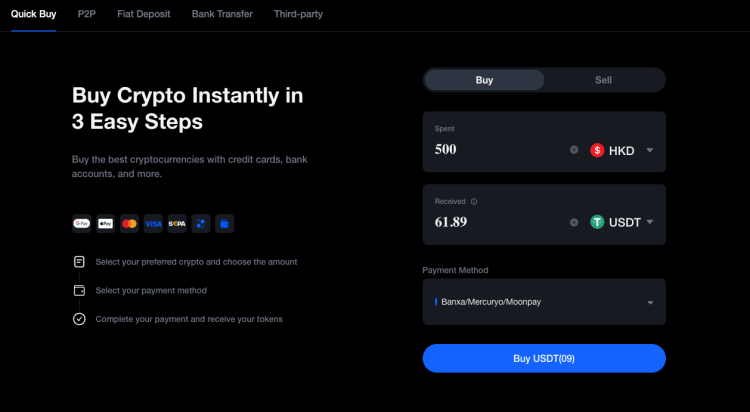This screenshot has height=412, width=750.
Task: Open the P2P tab
Action: [x=86, y=15]
